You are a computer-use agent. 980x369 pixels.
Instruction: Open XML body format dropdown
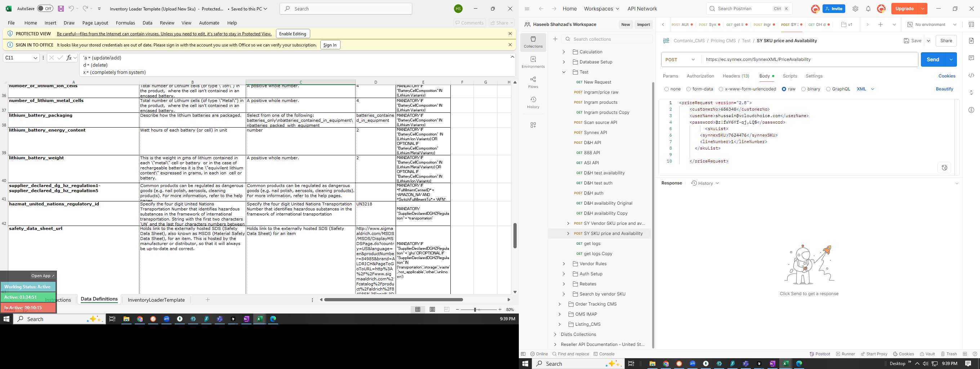point(865,89)
